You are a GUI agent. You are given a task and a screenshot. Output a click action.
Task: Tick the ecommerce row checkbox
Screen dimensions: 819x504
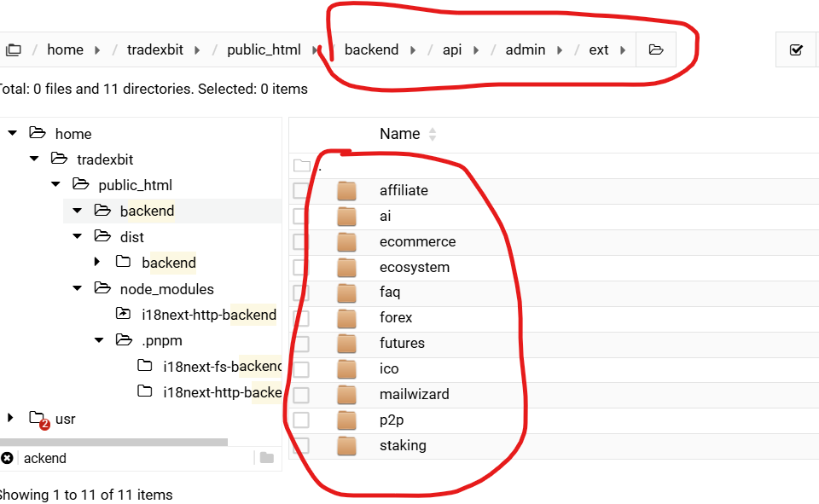[301, 242]
